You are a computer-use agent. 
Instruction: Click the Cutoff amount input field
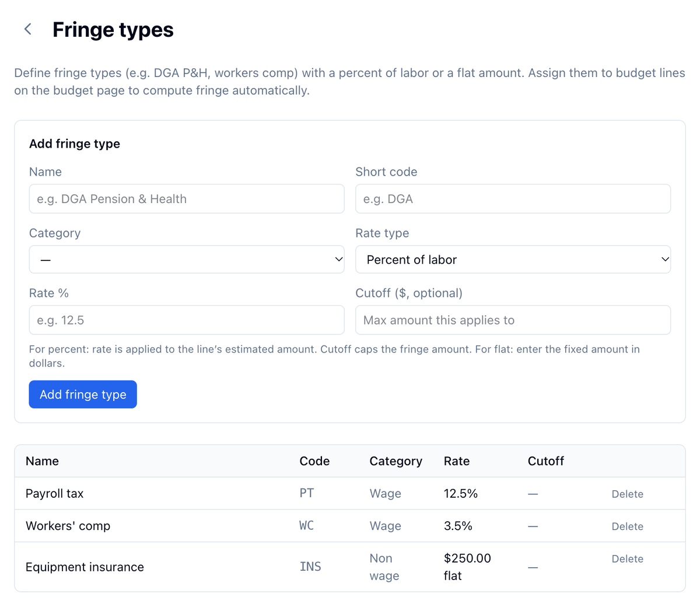[x=513, y=320]
